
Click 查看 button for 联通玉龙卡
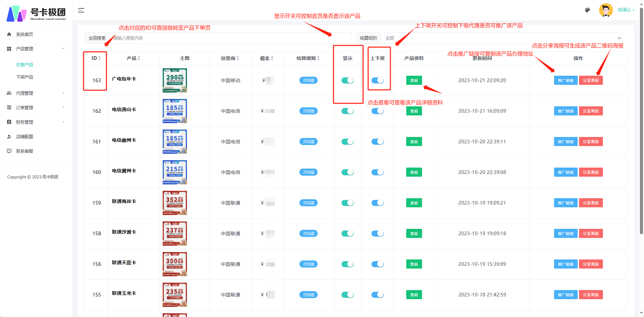click(x=414, y=295)
